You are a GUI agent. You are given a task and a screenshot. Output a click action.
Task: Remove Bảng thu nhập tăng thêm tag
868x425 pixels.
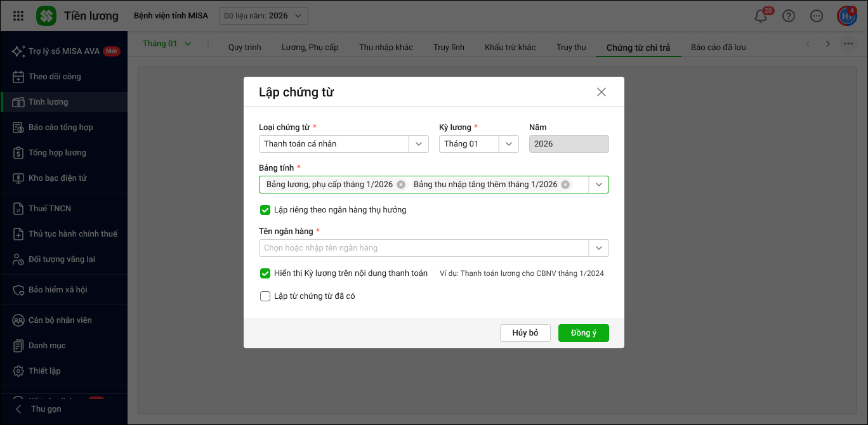click(565, 185)
